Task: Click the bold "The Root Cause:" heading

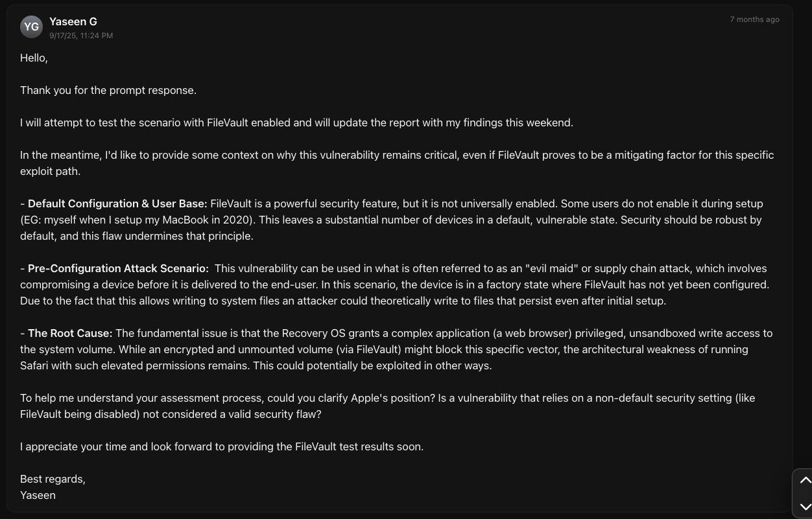Action: click(x=70, y=333)
